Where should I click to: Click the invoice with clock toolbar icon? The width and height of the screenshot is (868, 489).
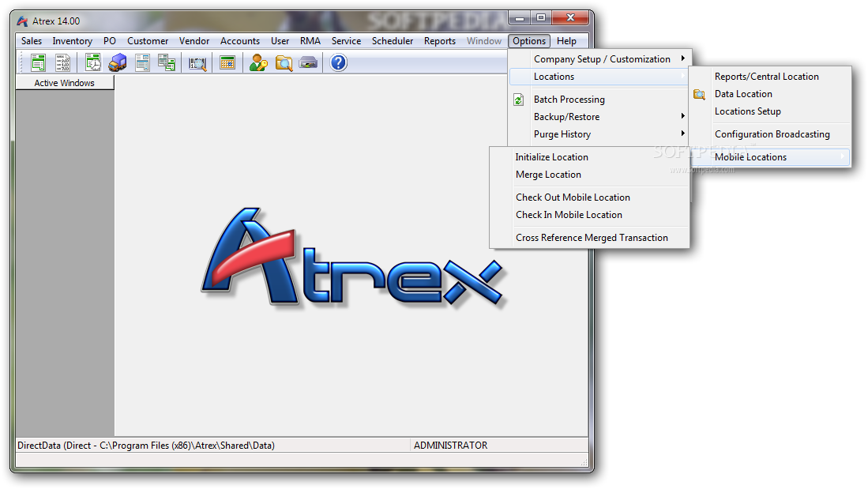(92, 62)
